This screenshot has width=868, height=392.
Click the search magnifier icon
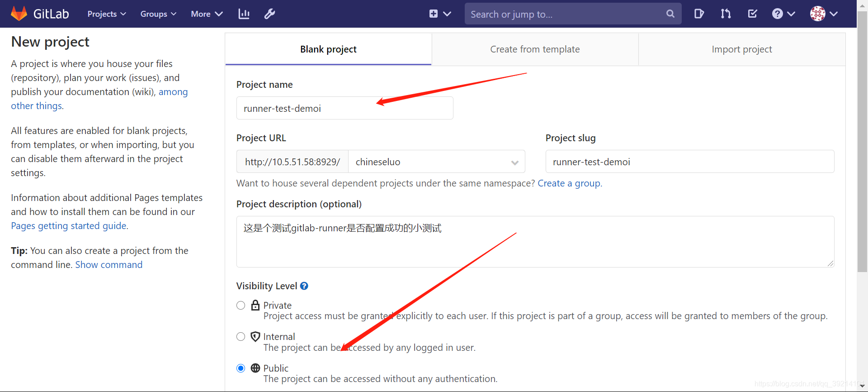click(670, 14)
